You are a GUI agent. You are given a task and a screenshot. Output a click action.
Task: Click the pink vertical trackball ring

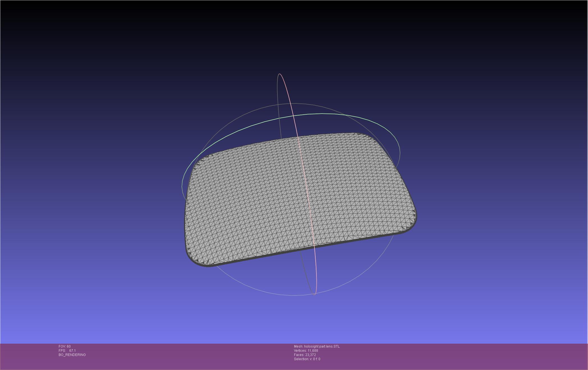289,98
